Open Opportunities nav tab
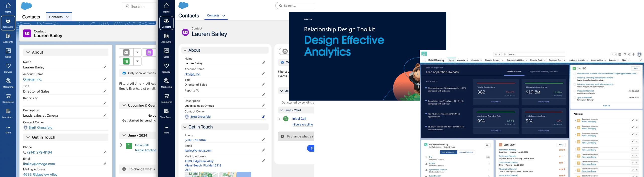The width and height of the screenshot is (644, 177). pyautogui.click(x=597, y=60)
